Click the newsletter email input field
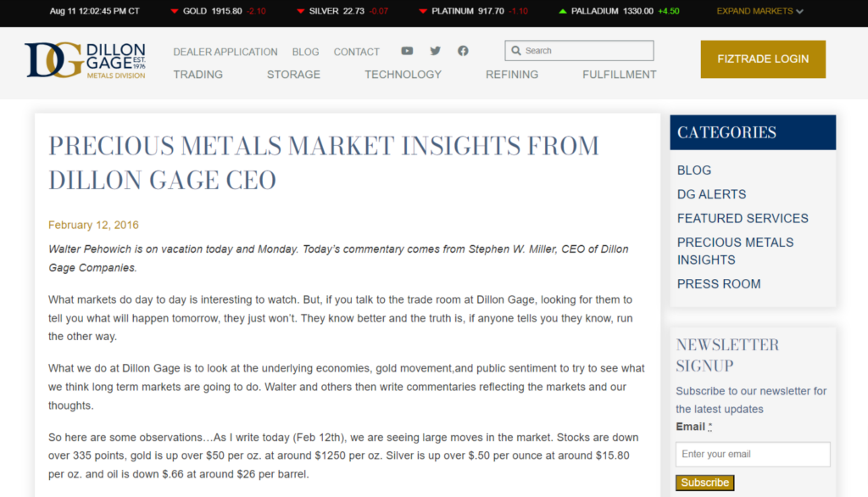Image resolution: width=868 pixels, height=497 pixels. tap(753, 455)
